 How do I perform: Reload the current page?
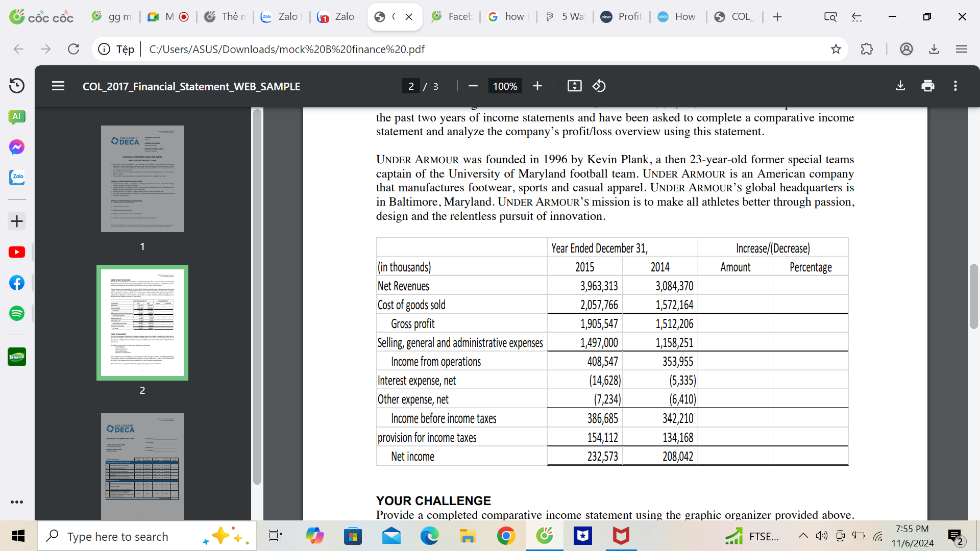coord(73,49)
